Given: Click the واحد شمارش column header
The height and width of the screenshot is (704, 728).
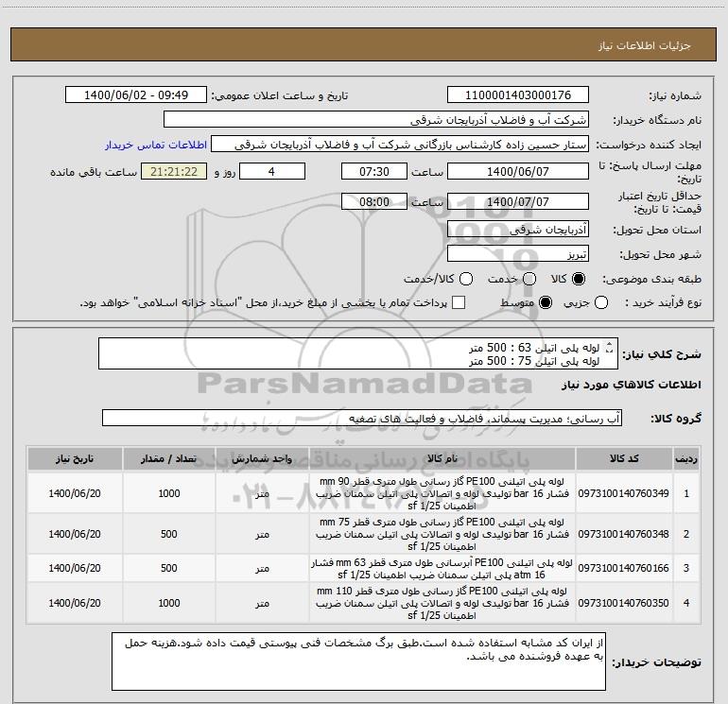Looking at the screenshot, I should click(262, 458).
